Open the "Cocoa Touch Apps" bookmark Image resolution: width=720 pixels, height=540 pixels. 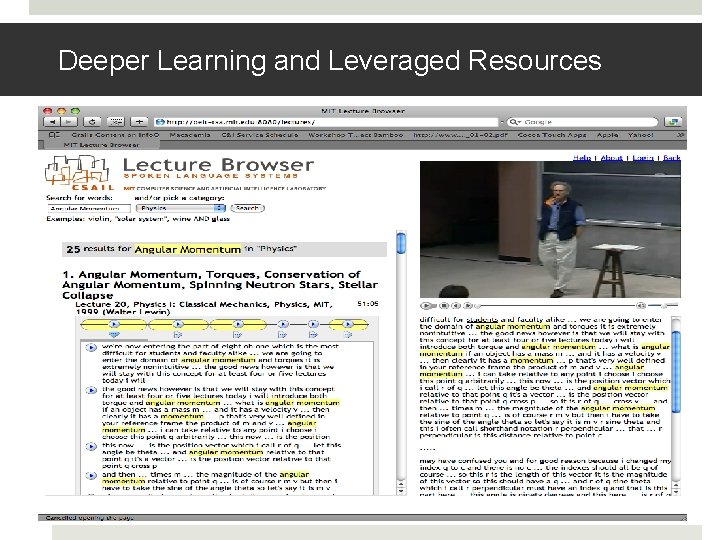point(552,135)
